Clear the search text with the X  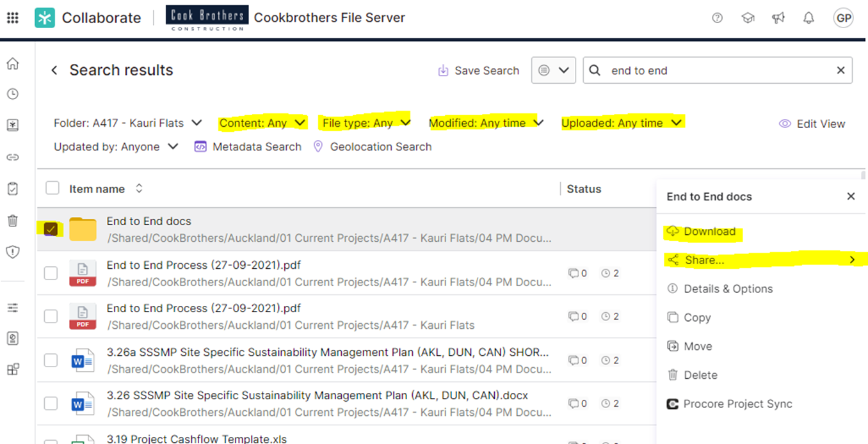(x=840, y=70)
